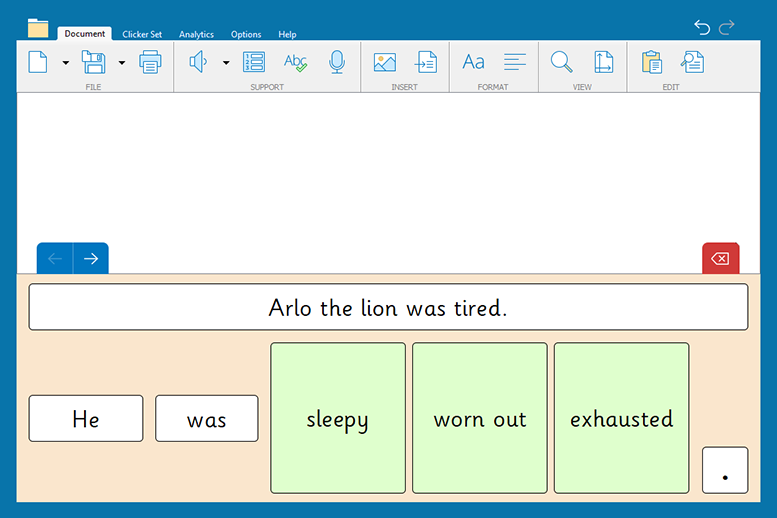
Task: Expand the dropdown arrow beside the Speaker icon
Action: click(x=226, y=63)
